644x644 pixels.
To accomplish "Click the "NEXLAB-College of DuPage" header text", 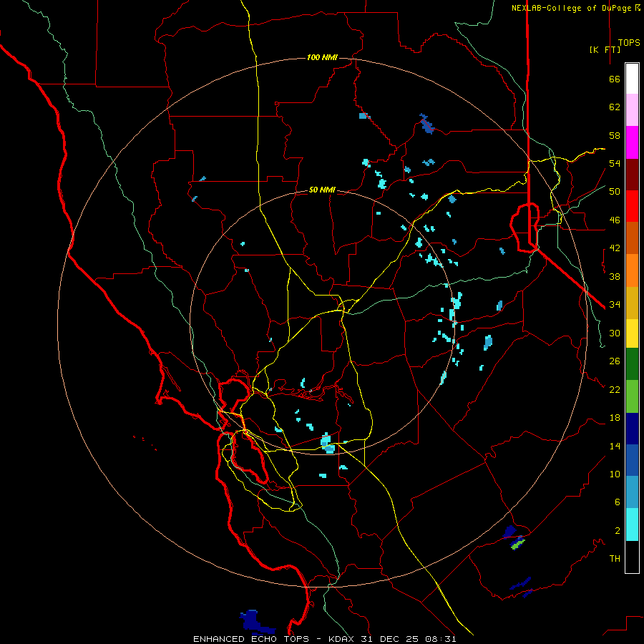I will tap(572, 8).
